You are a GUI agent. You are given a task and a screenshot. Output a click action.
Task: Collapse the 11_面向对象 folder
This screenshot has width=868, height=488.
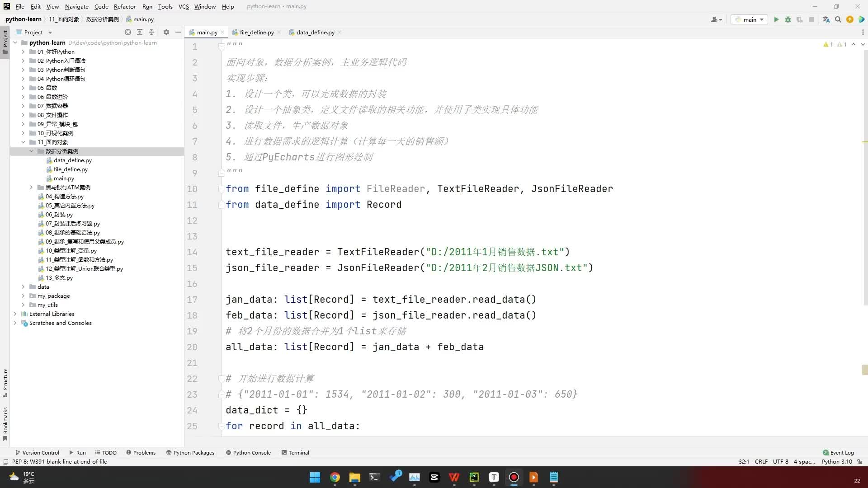(x=24, y=142)
